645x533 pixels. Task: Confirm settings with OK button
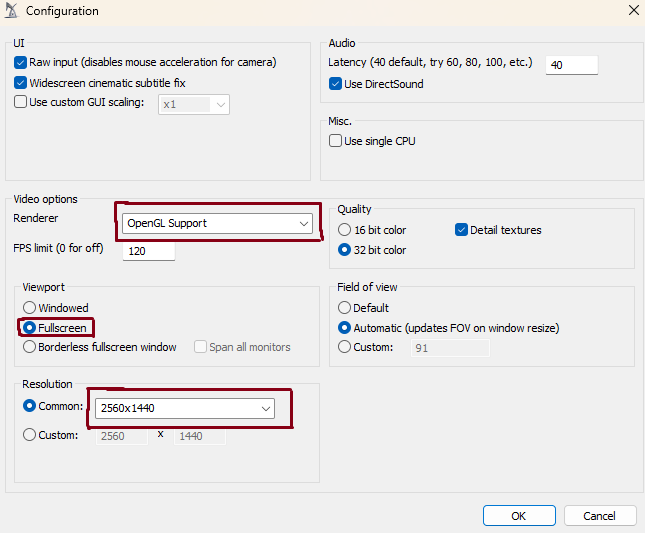(x=519, y=516)
